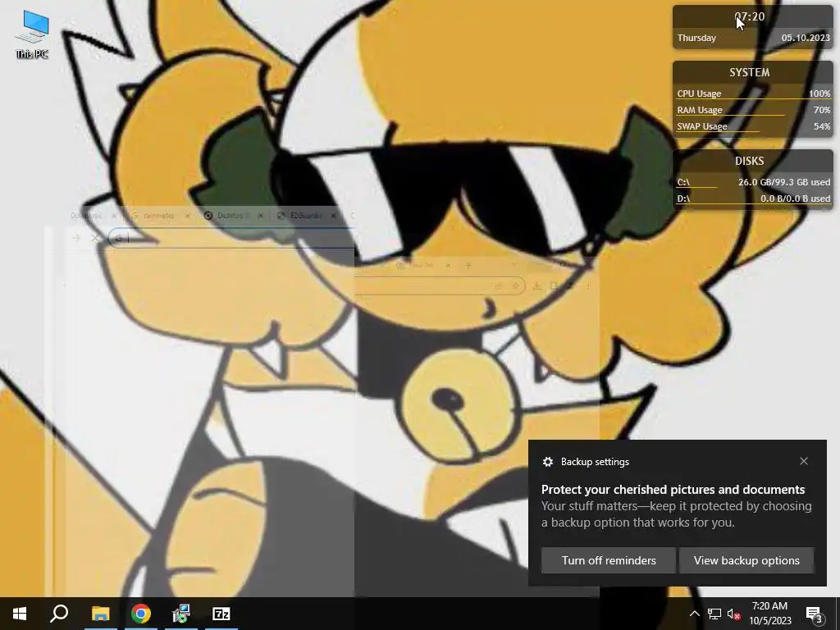840x630 pixels.
Task: Click the 'Protect your cherished pictures and documents' headline
Action: click(673, 490)
